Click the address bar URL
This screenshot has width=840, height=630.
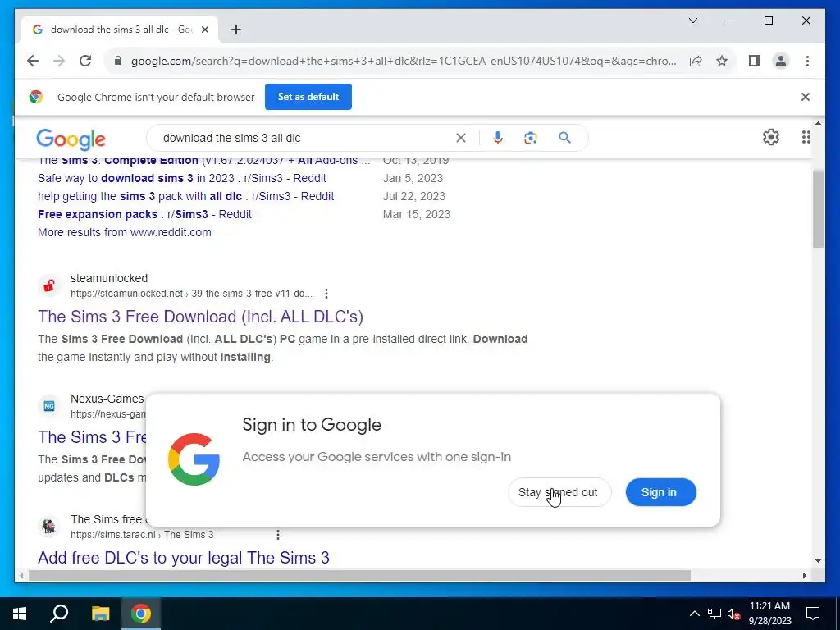click(x=404, y=61)
